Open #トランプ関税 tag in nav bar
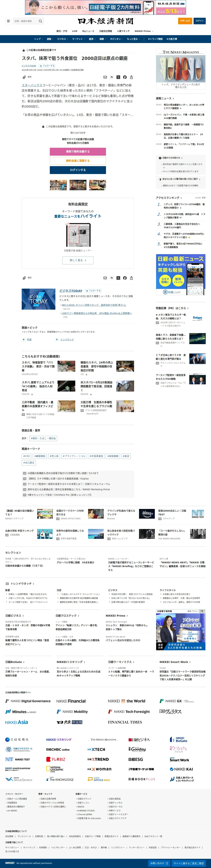Screen dimensions: 211x868 pyautogui.click(x=155, y=39)
